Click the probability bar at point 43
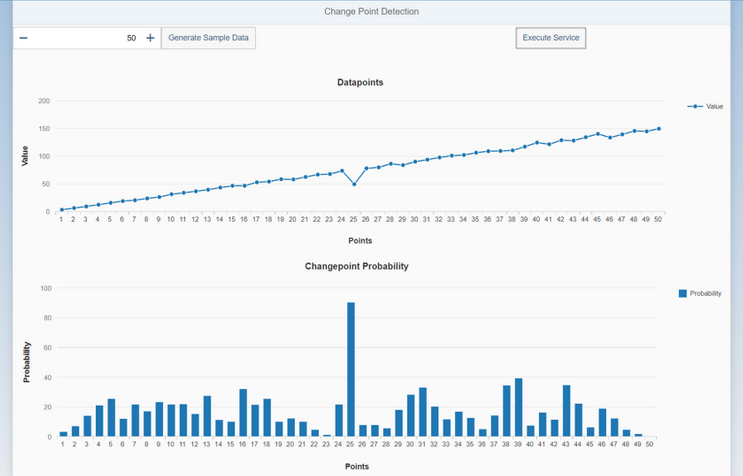This screenshot has width=743, height=476. pyautogui.click(x=566, y=410)
